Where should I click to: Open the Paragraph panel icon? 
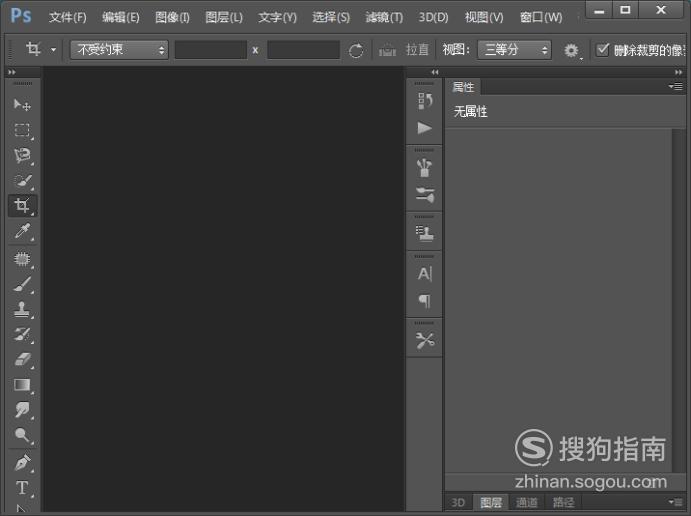pyautogui.click(x=425, y=301)
